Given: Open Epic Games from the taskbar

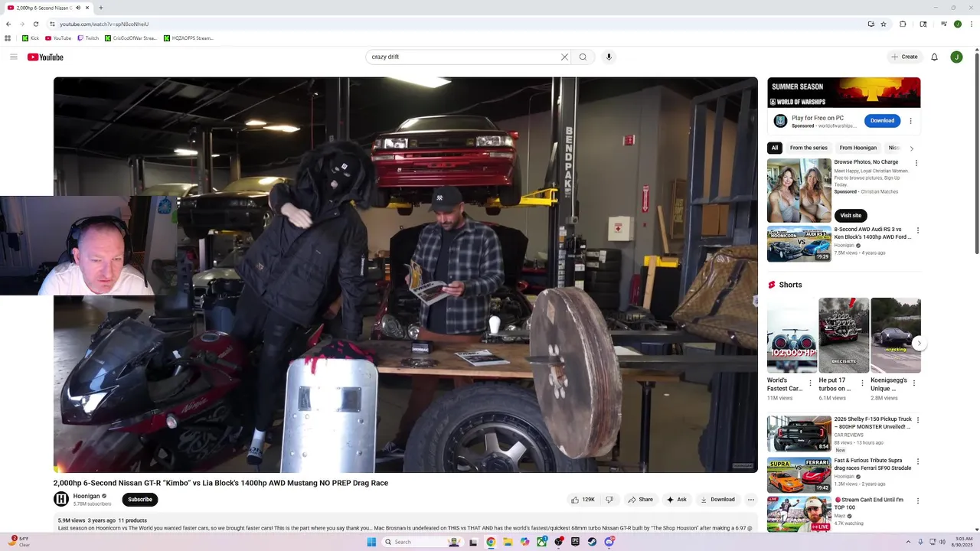Looking at the screenshot, I should [x=575, y=542].
